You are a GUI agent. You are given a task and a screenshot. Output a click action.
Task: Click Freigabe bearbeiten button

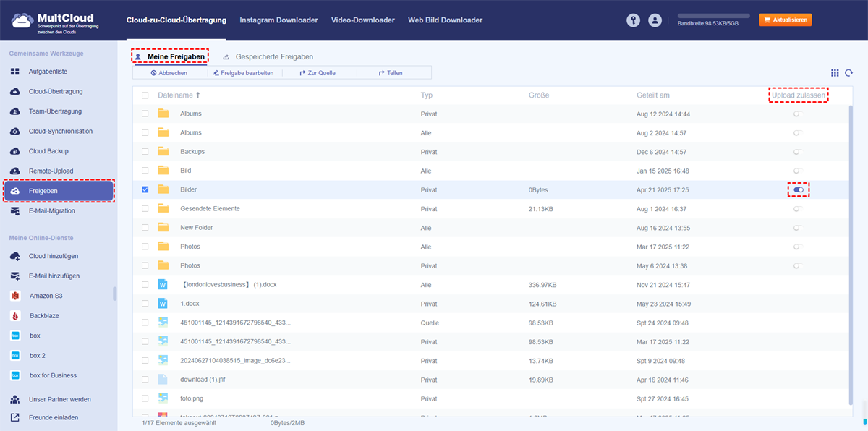coord(242,73)
